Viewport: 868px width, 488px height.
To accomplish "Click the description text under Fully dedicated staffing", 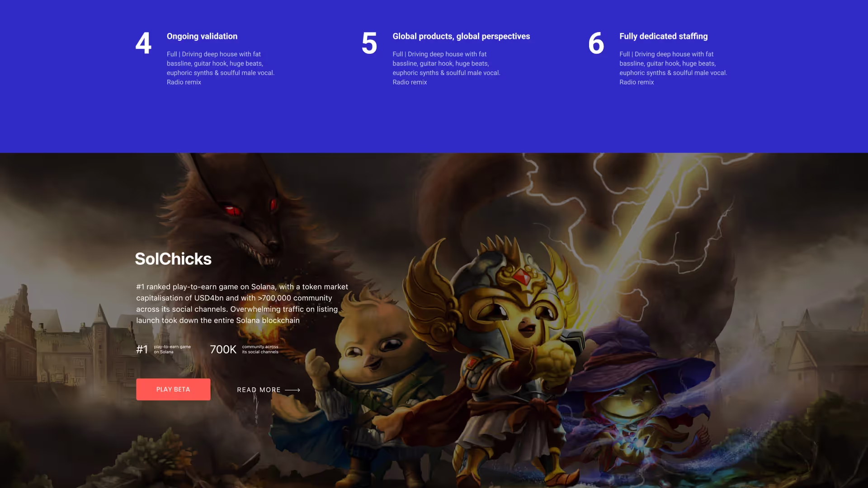I will tap(673, 68).
